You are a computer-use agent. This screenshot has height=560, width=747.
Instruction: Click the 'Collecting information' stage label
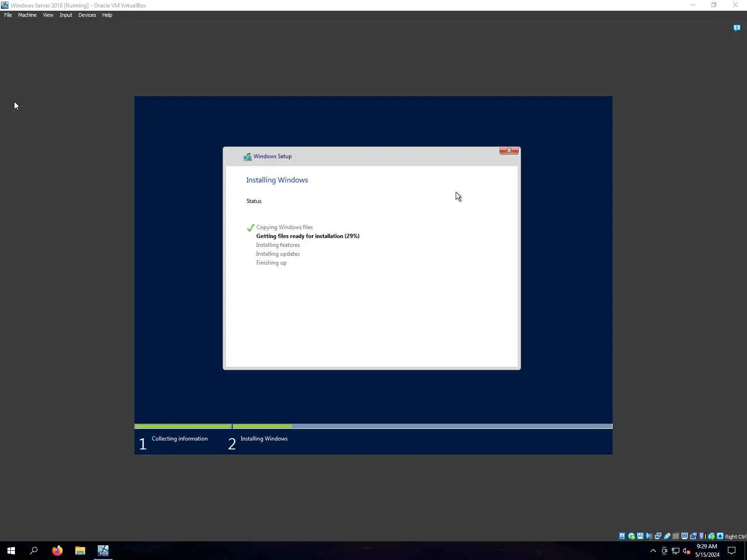click(x=180, y=439)
